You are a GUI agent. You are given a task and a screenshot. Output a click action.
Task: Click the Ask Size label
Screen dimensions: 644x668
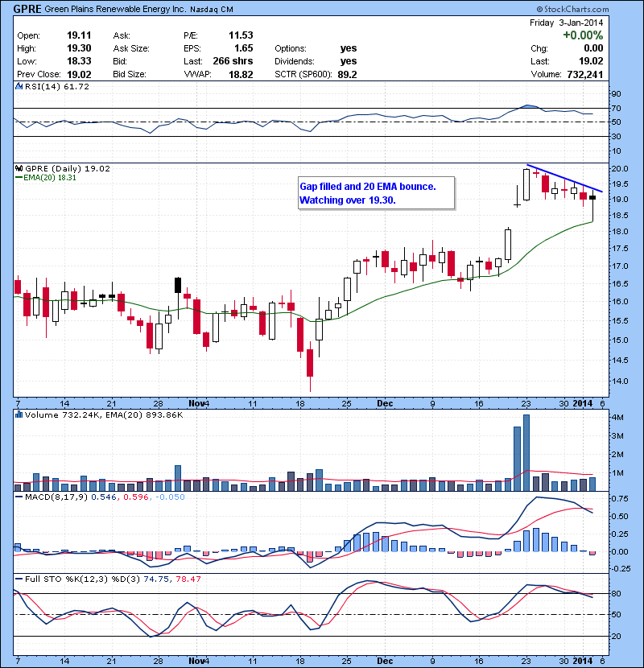click(x=131, y=48)
